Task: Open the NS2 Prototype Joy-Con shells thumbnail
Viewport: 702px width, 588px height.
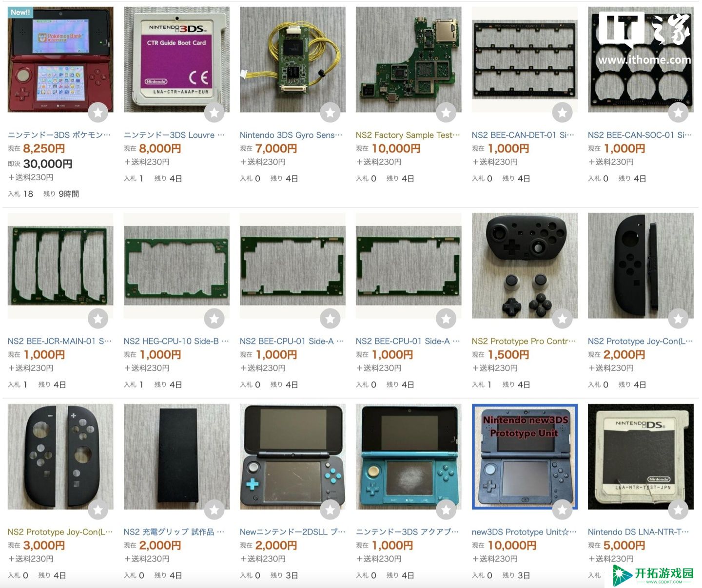Action: click(x=60, y=456)
